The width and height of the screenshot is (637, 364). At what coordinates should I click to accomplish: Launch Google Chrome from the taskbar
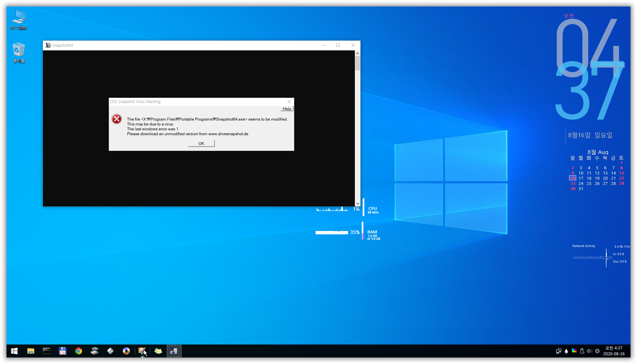point(78,351)
